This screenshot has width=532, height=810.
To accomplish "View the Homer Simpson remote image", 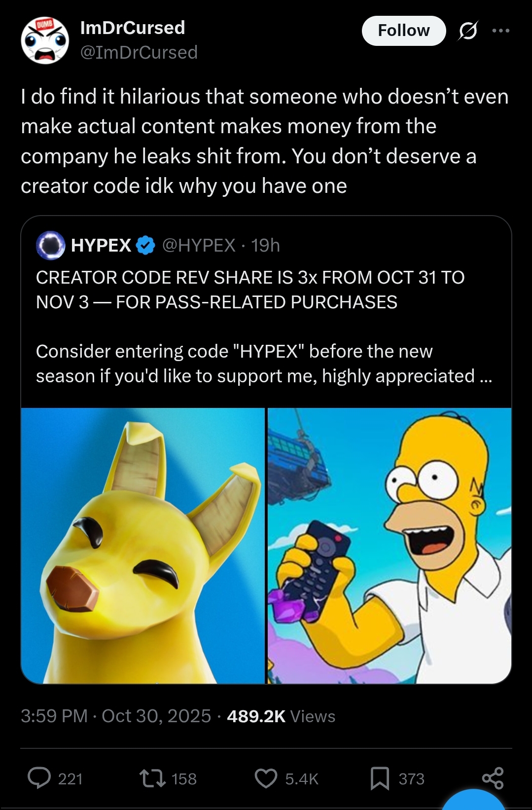I will (390, 546).
